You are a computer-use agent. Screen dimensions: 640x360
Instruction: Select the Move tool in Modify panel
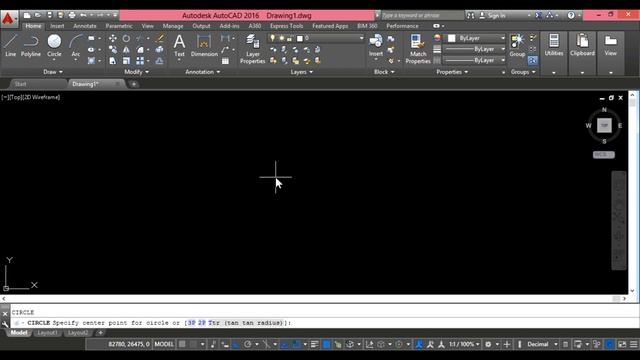113,38
